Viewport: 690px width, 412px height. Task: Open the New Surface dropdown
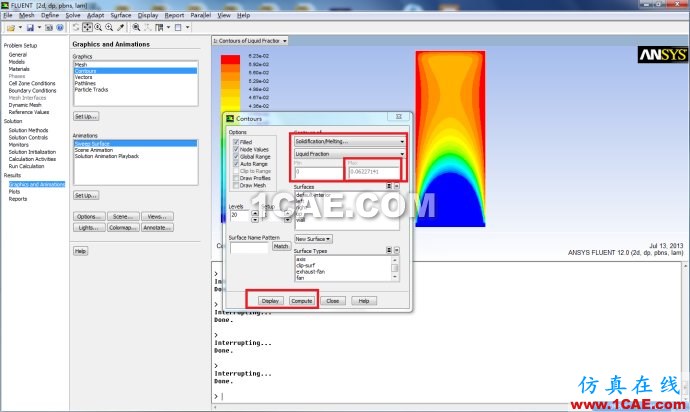(313, 239)
